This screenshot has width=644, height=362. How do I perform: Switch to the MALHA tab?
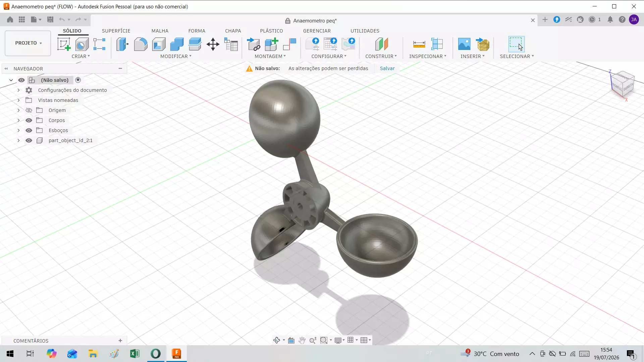[160, 31]
